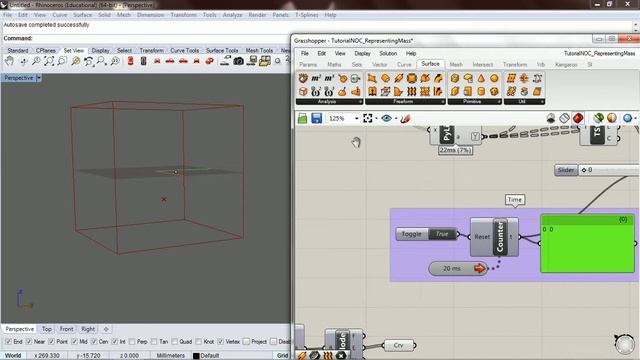Click the Center Box primitive component icon
This screenshot has width=640, height=360.
click(x=455, y=78)
